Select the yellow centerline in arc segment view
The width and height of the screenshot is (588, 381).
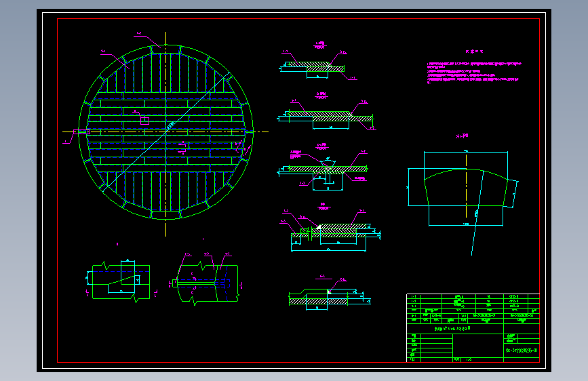coord(466,186)
